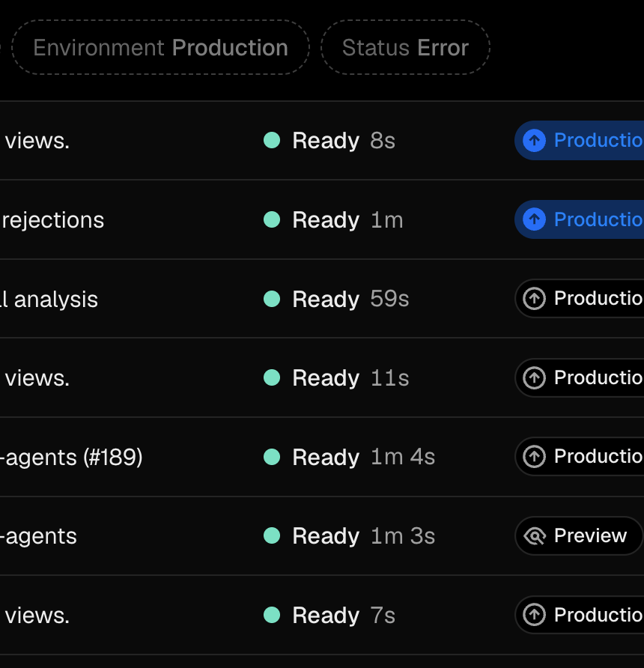Click the upload arrow icon in the 11s row
This screenshot has height=668, width=644.
[534, 377]
